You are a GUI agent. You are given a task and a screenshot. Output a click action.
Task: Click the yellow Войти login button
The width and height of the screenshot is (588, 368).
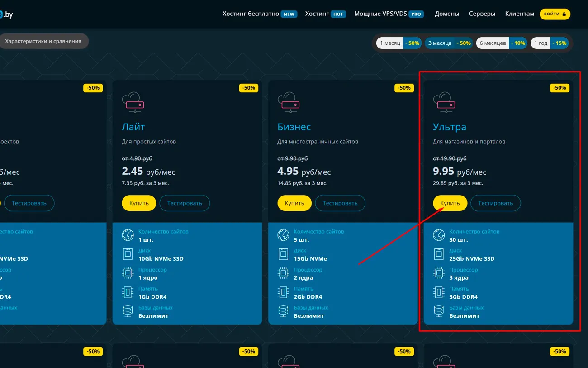point(555,14)
